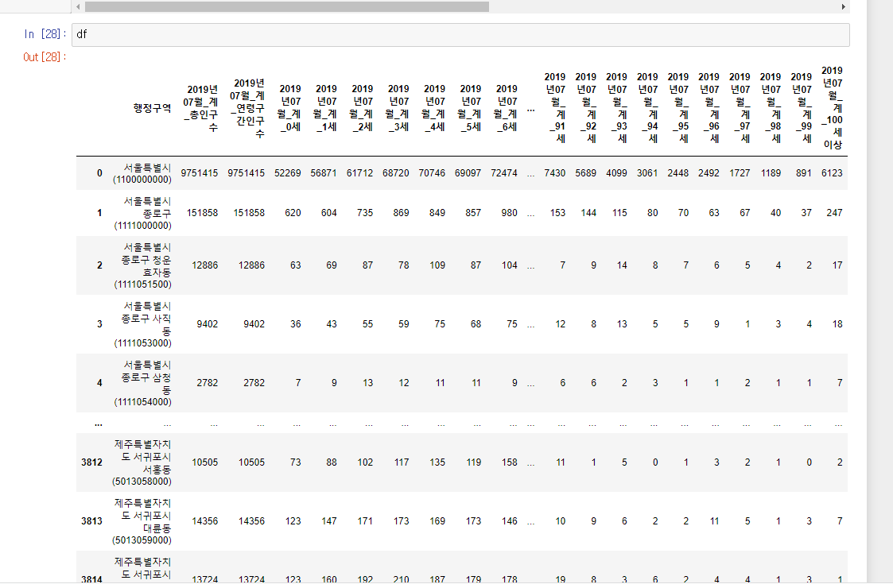The image size is (893, 588).
Task: Click the 9751415 value in 총인구수 column
Action: click(200, 173)
